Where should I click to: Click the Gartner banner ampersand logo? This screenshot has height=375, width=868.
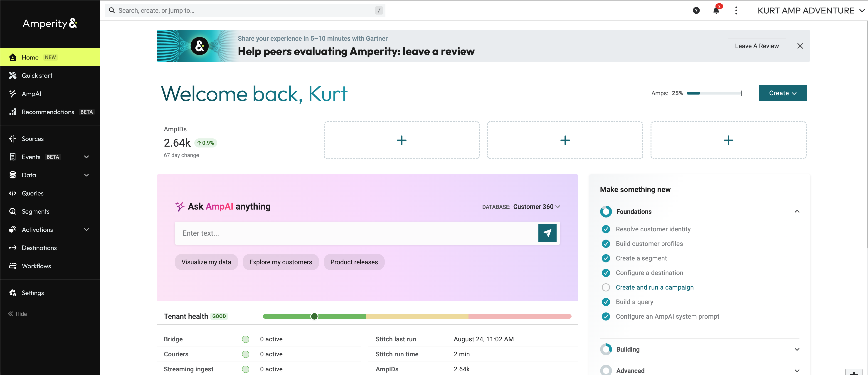pyautogui.click(x=200, y=46)
